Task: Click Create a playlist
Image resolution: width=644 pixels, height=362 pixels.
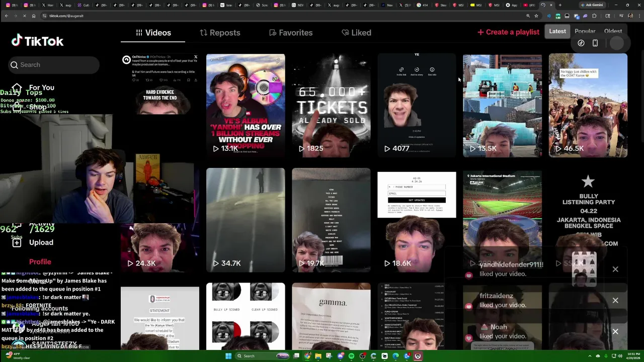Action: pos(508,32)
